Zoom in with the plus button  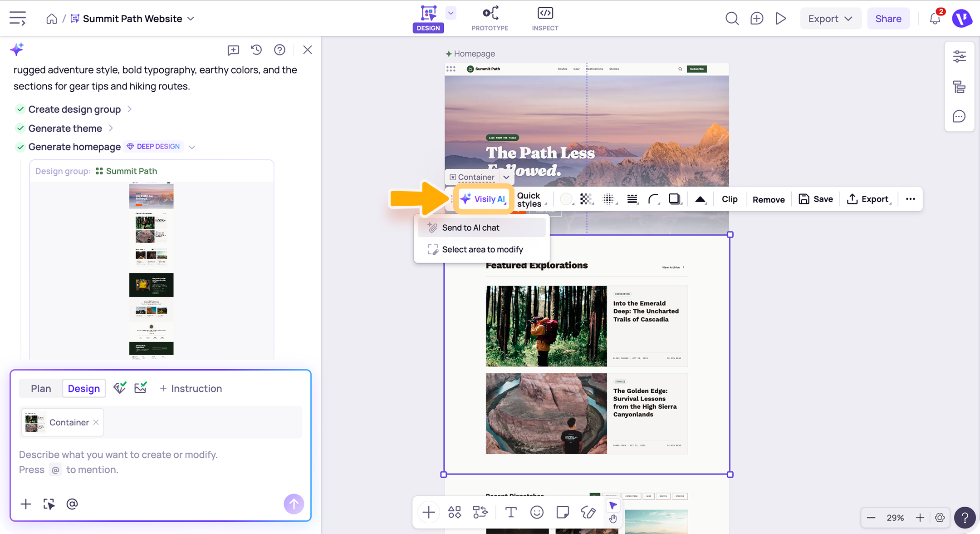point(920,518)
